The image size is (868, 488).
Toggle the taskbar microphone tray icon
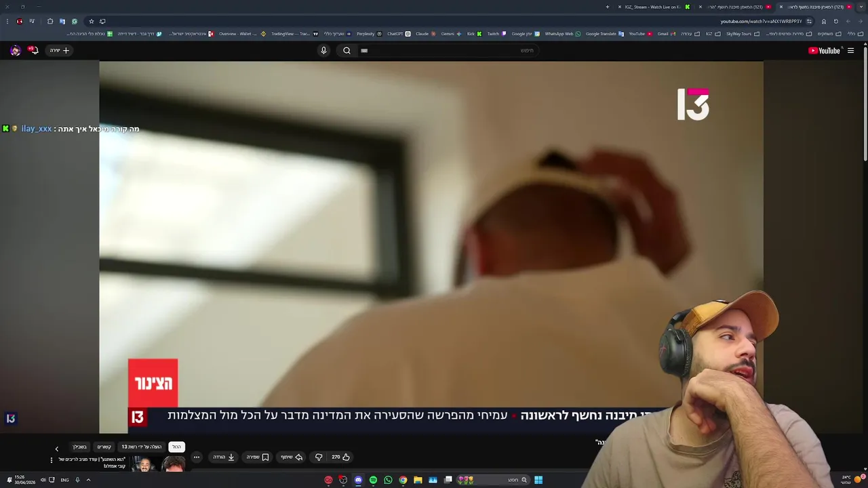tap(77, 480)
